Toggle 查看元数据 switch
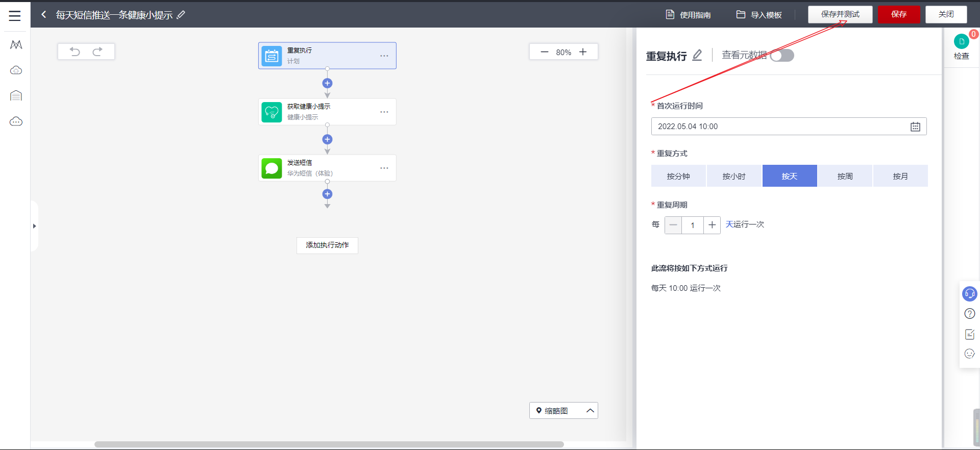 click(782, 55)
